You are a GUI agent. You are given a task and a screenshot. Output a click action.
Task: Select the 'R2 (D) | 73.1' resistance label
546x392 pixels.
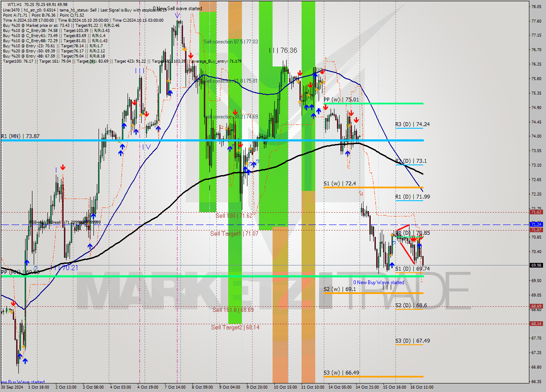pos(411,161)
